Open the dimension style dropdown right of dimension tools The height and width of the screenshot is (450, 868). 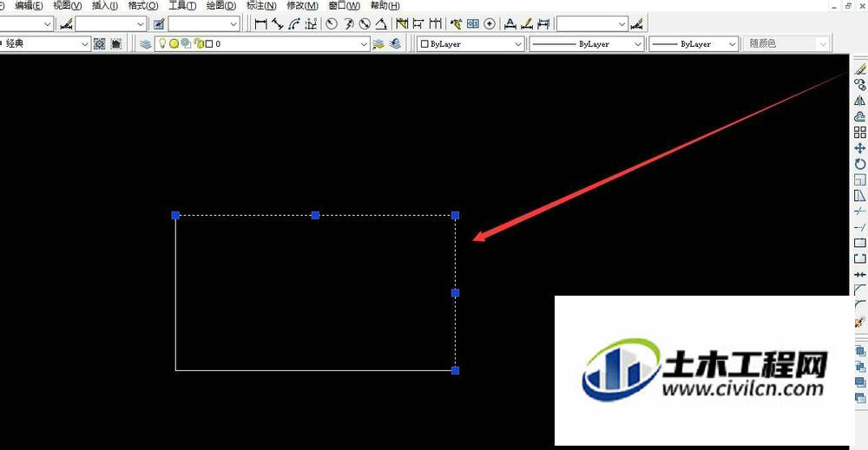click(x=621, y=23)
